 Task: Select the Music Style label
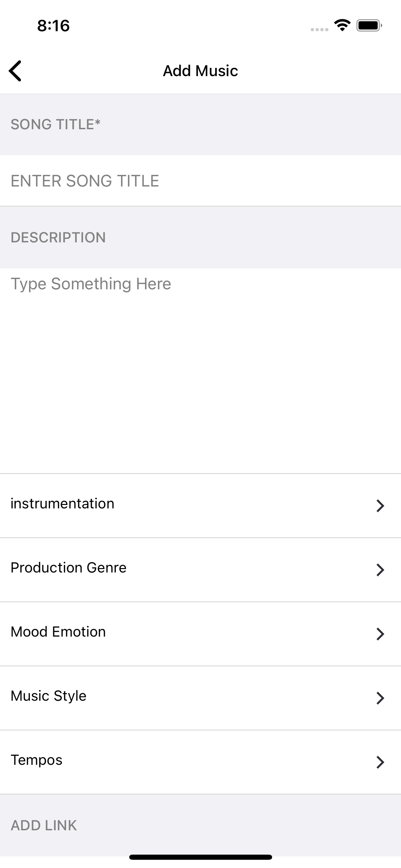pos(49,696)
